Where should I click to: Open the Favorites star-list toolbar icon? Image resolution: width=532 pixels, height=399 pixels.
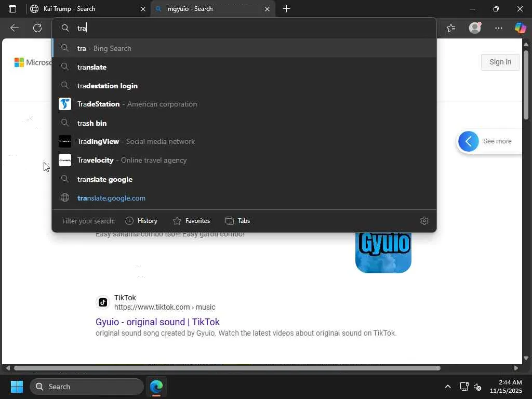pos(451,28)
